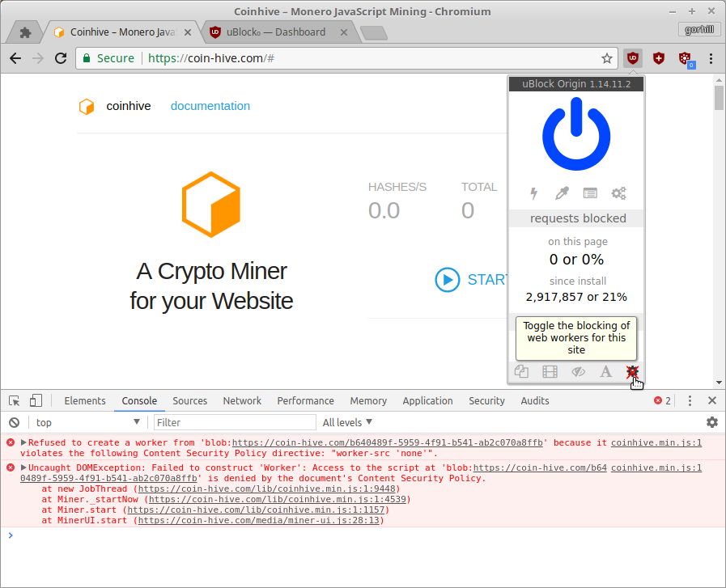Open the uBlock logger list icon
This screenshot has height=588, width=726.
coord(590,193)
